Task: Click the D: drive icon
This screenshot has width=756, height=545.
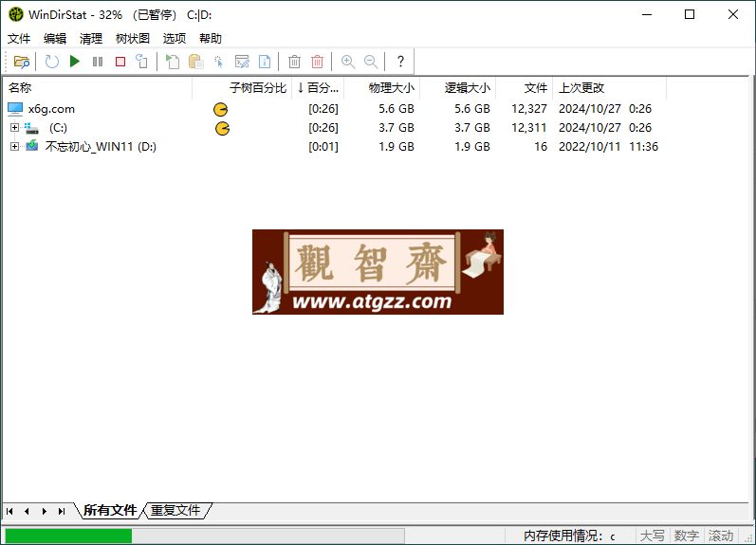Action: pos(32,146)
